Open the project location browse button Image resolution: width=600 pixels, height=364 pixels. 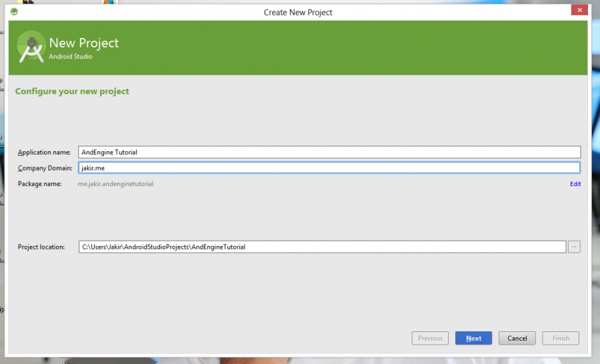pos(574,247)
